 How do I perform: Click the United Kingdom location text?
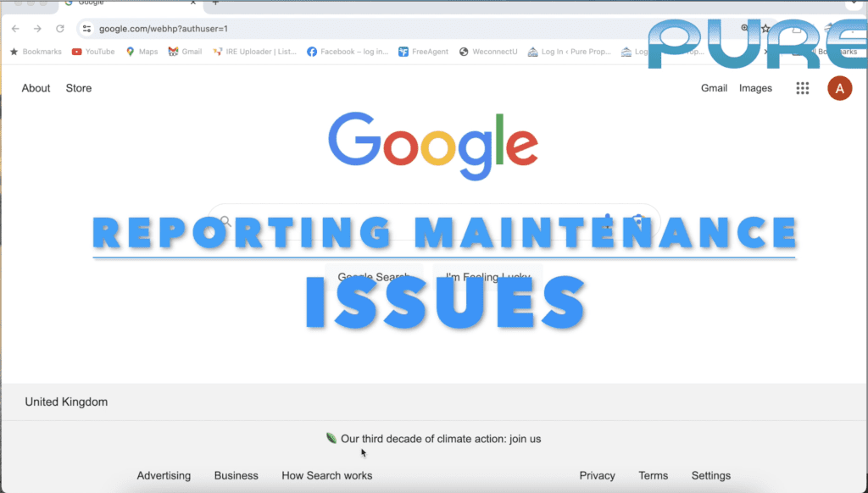[66, 402]
